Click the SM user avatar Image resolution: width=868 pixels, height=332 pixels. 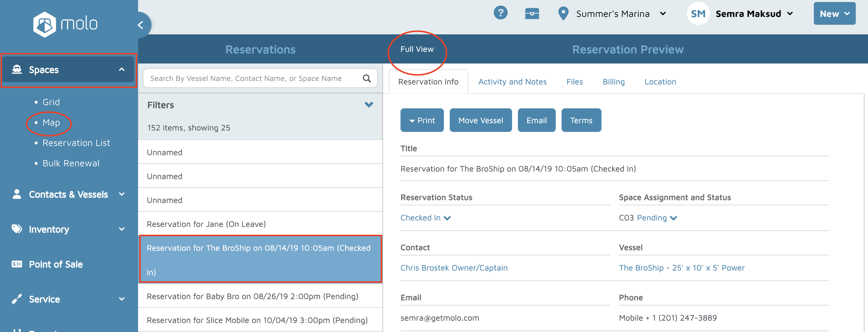(x=698, y=14)
